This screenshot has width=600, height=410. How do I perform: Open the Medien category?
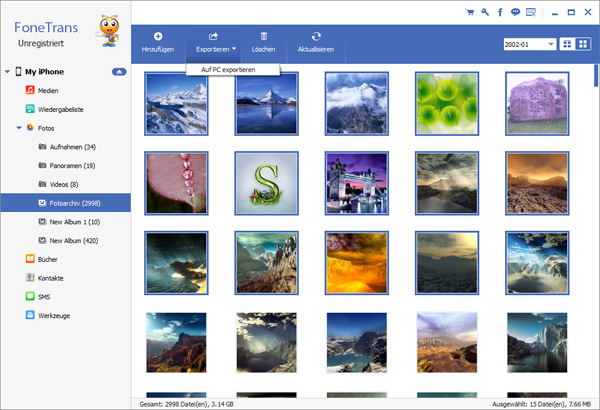pos(48,91)
